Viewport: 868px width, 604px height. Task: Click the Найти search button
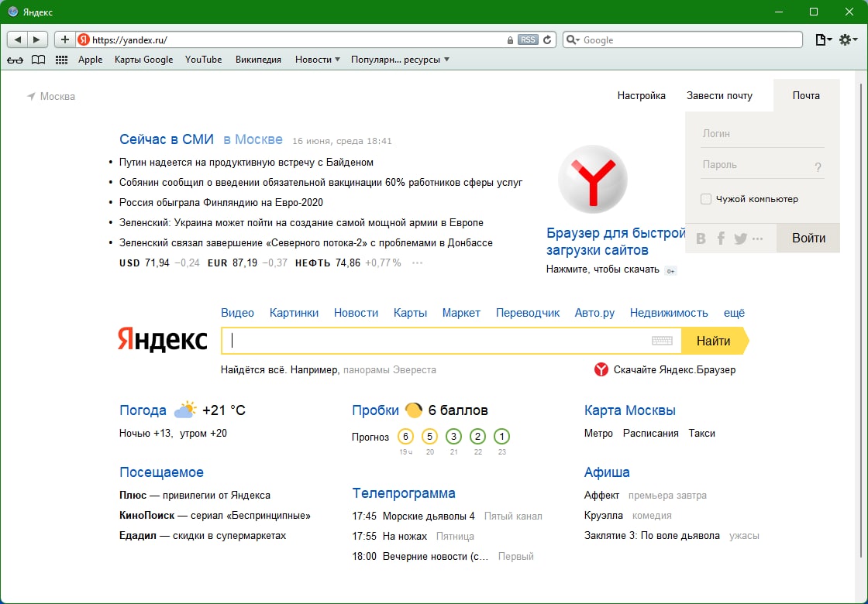715,341
